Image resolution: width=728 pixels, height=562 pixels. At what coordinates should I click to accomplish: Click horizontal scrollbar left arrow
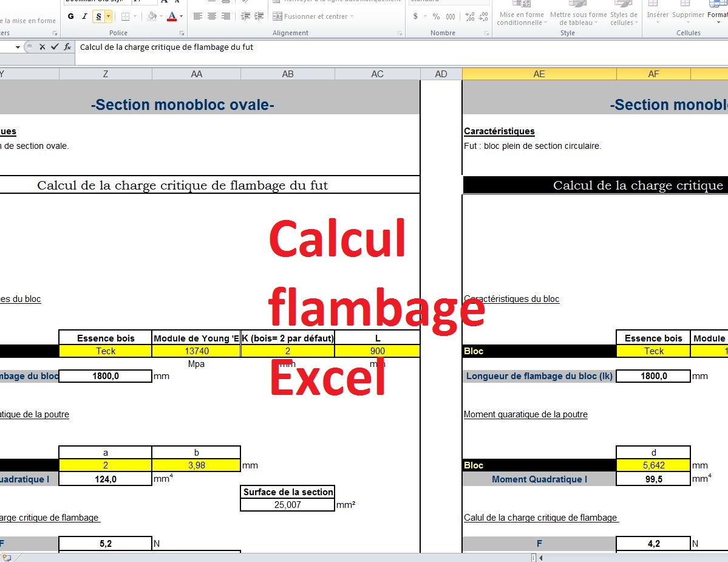[541, 558]
